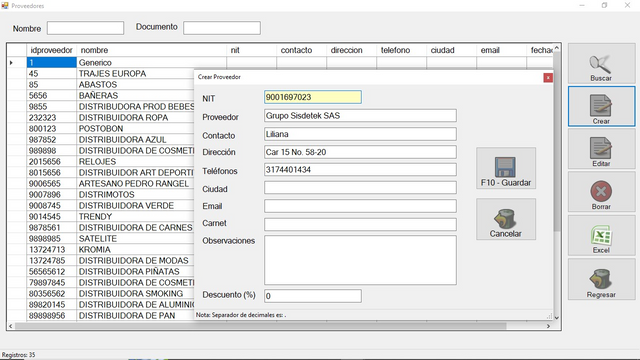Click the Editar document button
This screenshot has height=360, width=640.
click(601, 149)
